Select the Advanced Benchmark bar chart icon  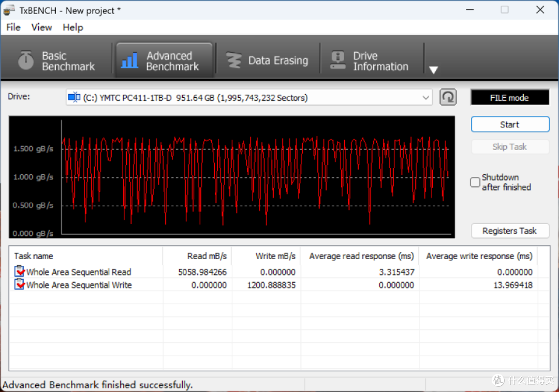130,60
